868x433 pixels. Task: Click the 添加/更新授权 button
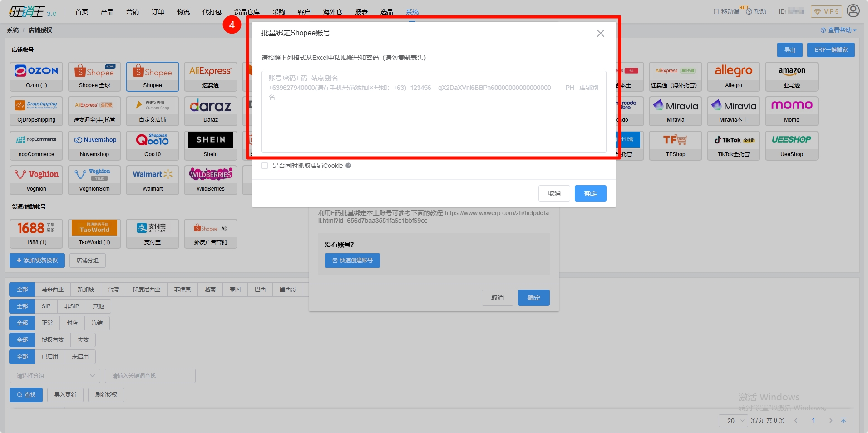[x=37, y=261]
